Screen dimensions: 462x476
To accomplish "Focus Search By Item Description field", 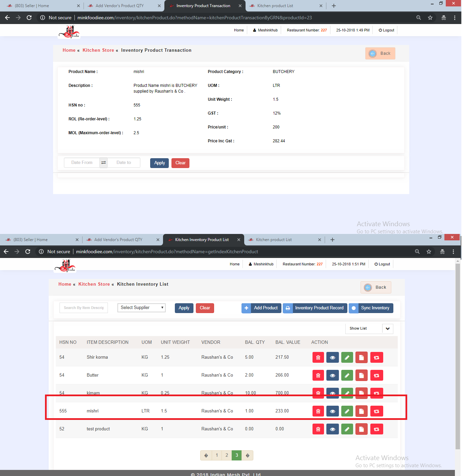I will pos(84,308).
